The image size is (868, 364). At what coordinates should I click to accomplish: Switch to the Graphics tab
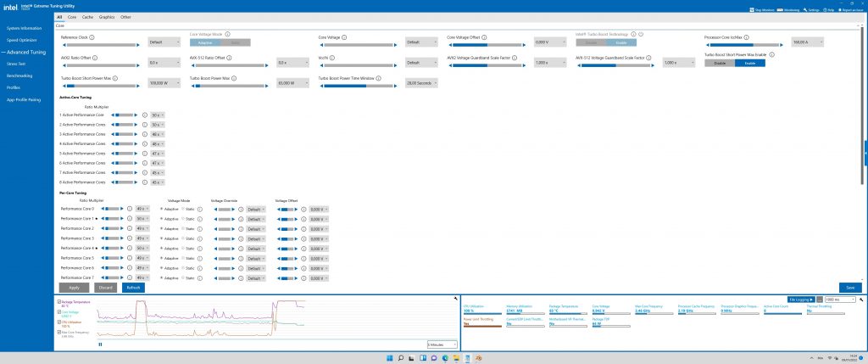click(x=107, y=17)
